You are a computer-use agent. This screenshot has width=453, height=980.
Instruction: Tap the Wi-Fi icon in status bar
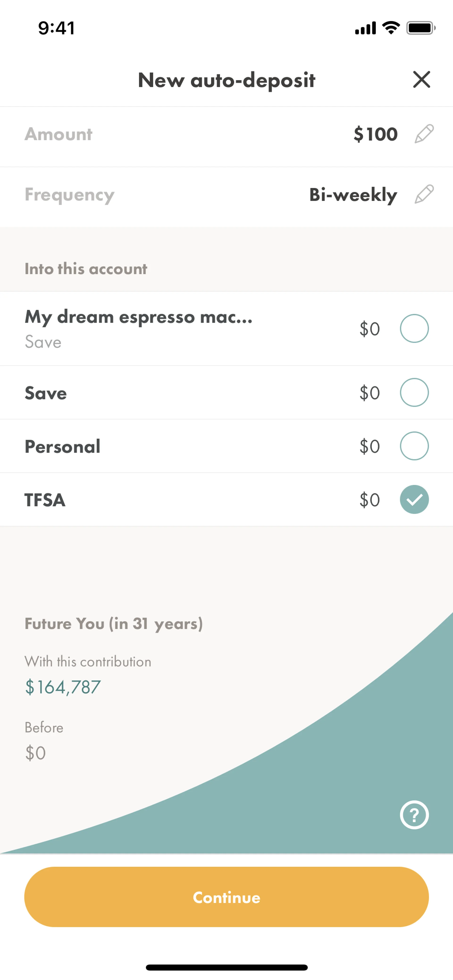pos(391,28)
